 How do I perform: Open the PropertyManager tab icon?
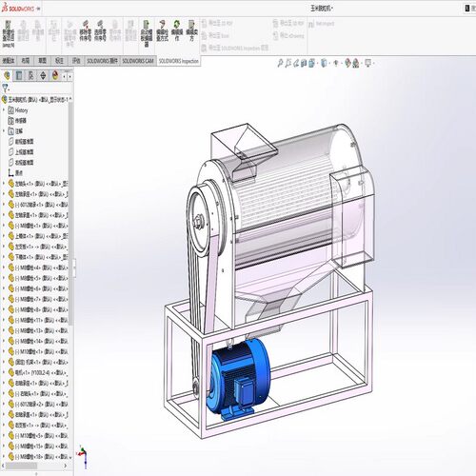[x=19, y=75]
